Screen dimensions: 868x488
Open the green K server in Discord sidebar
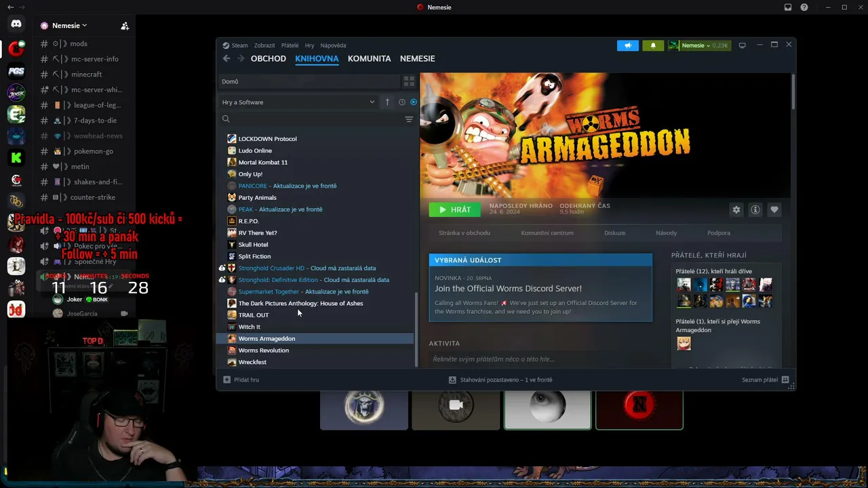click(x=16, y=158)
